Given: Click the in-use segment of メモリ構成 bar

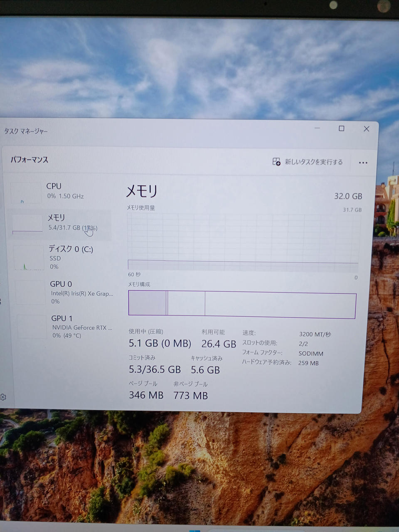Looking at the screenshot, I should [148, 303].
